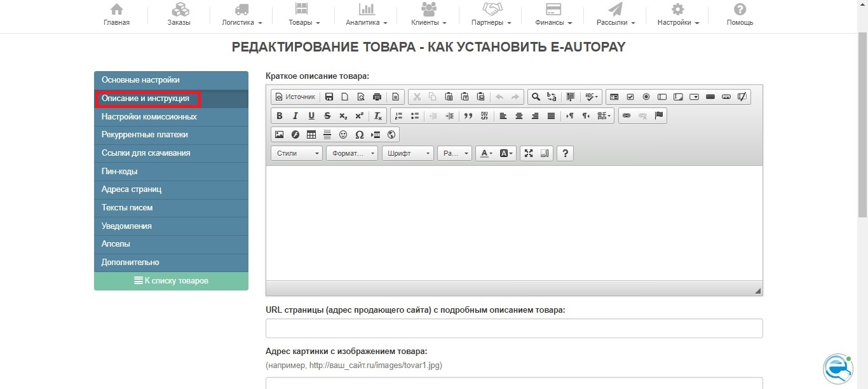Click the Print icon in editor toolbar
Screen dimensions: 868x389
[377, 97]
